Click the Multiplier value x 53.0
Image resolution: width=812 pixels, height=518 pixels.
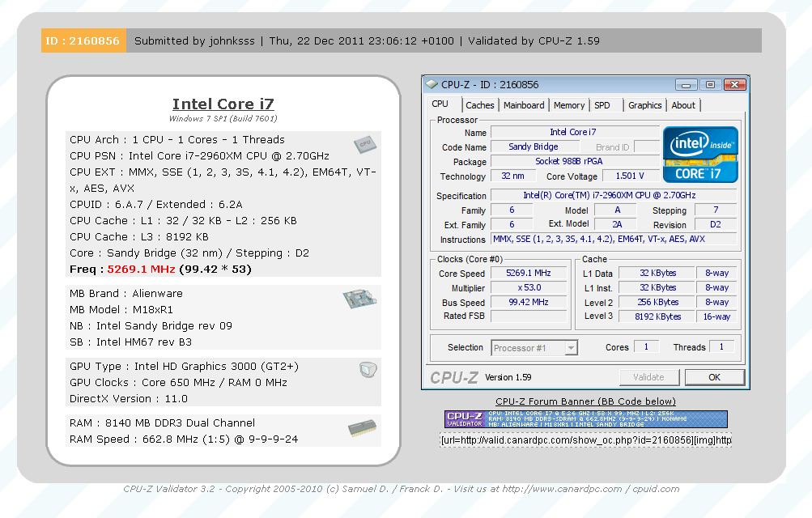point(528,287)
